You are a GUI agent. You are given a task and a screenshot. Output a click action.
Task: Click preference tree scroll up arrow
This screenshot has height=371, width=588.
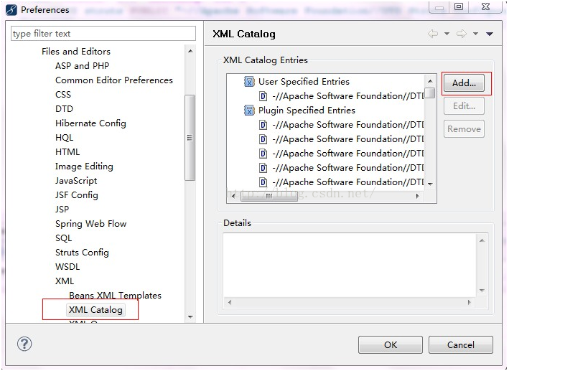pos(190,51)
